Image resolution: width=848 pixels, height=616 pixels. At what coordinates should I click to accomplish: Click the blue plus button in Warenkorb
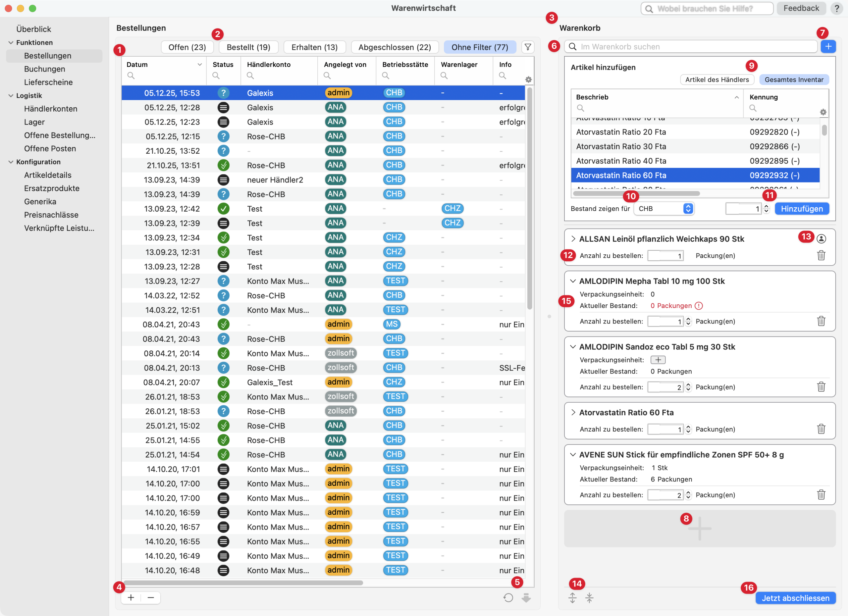coord(828,46)
